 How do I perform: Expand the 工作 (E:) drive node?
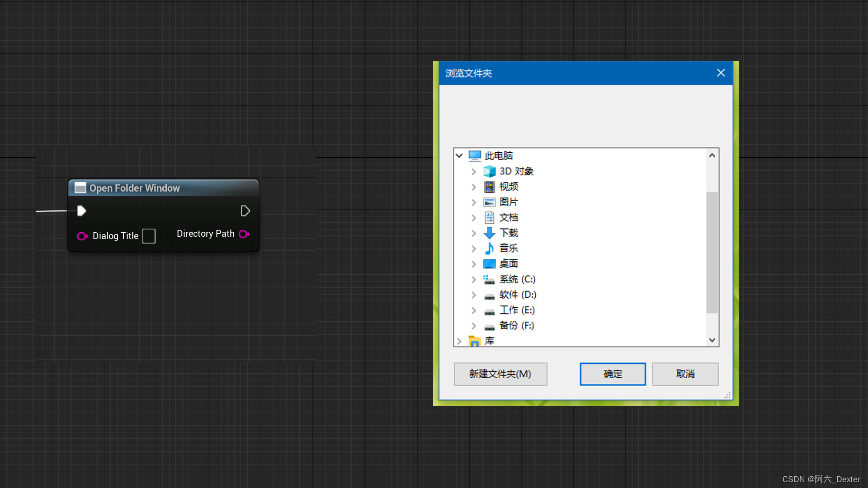pos(473,310)
